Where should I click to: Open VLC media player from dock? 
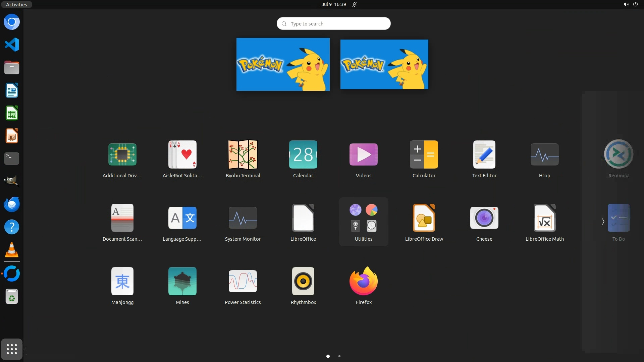coord(12,250)
